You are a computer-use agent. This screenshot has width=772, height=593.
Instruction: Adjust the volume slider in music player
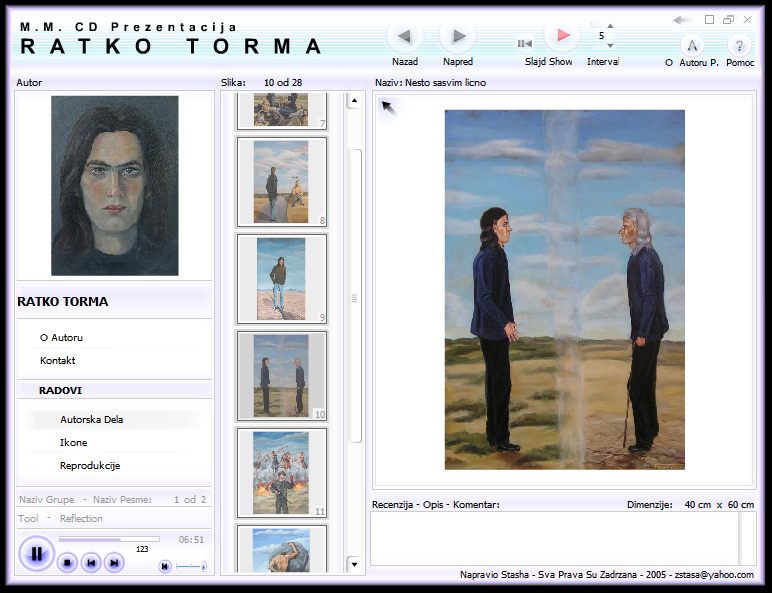tap(191, 566)
